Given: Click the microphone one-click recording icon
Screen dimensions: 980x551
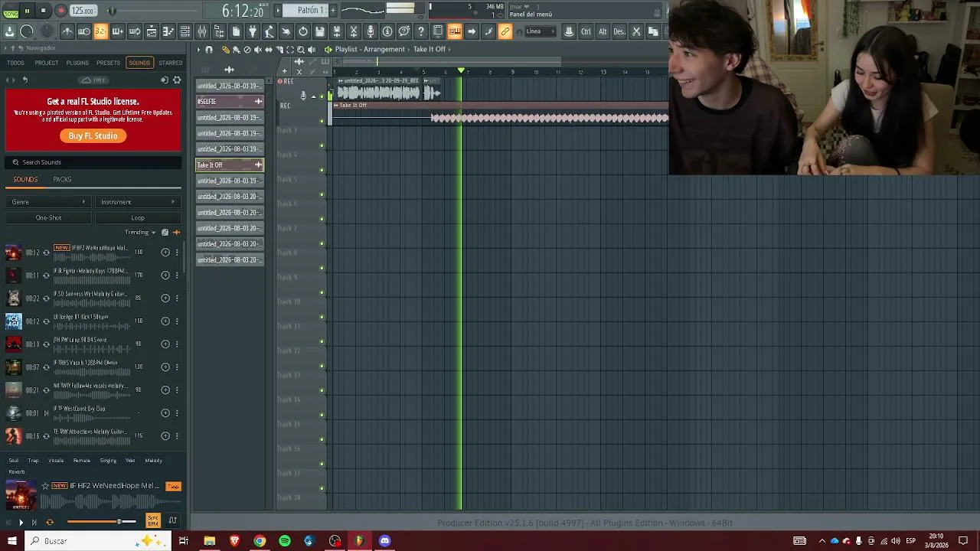Looking at the screenshot, I should 371,31.
